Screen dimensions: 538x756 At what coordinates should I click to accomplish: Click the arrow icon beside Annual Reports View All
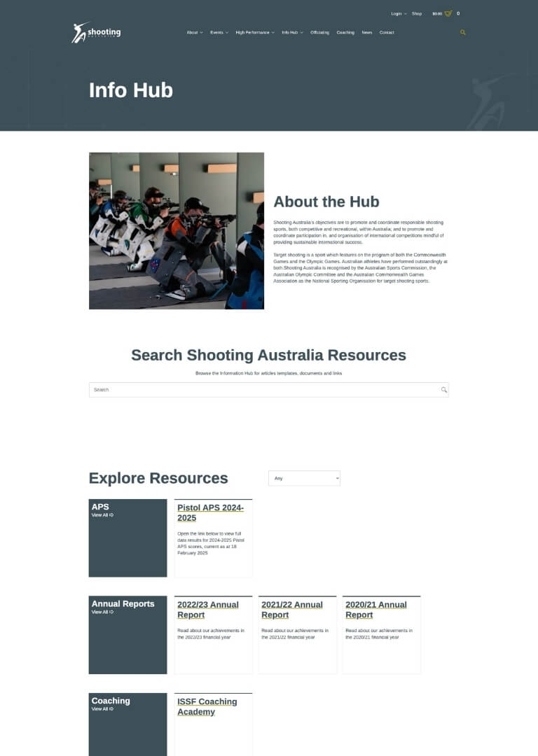coord(111,612)
